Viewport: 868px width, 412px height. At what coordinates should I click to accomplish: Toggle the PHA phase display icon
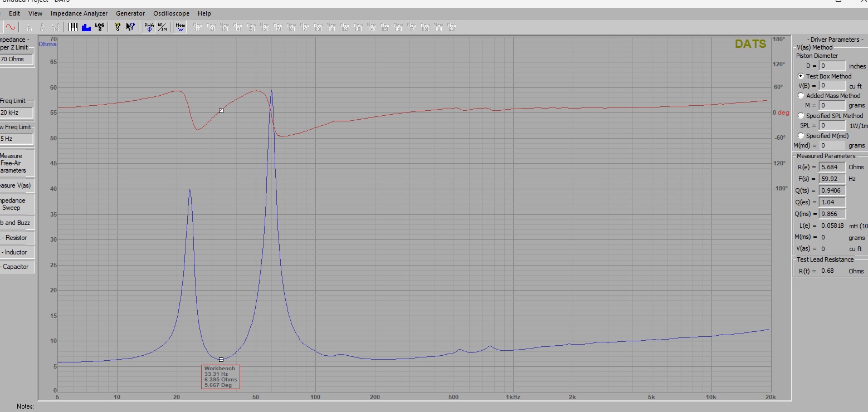pos(149,26)
